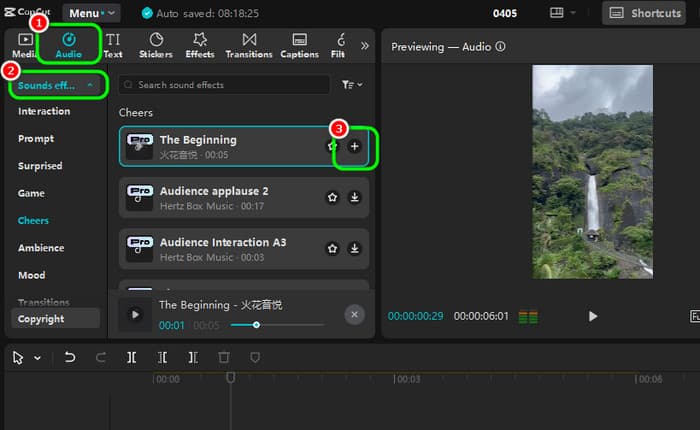The width and height of the screenshot is (700, 430).
Task: Click the Delete trash icon
Action: click(x=224, y=357)
